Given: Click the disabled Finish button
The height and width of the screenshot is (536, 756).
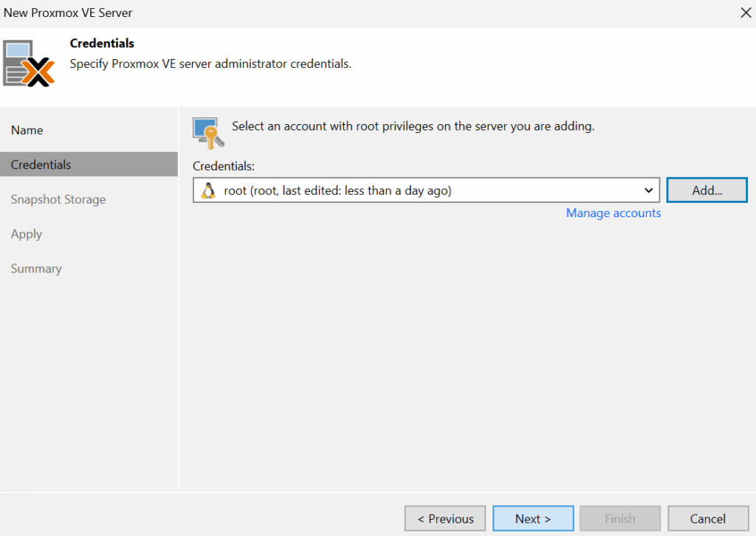Looking at the screenshot, I should click(620, 518).
